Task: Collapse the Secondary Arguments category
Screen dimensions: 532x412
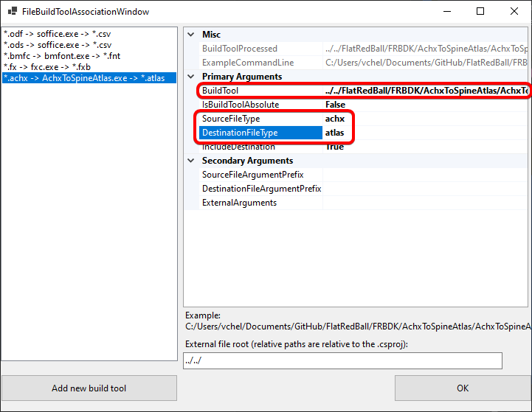Action: [192, 161]
